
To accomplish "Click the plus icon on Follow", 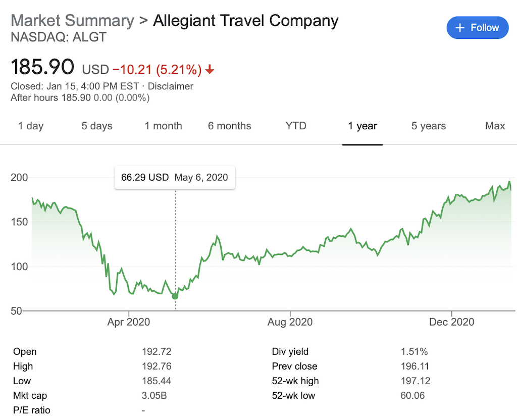I will coord(460,28).
